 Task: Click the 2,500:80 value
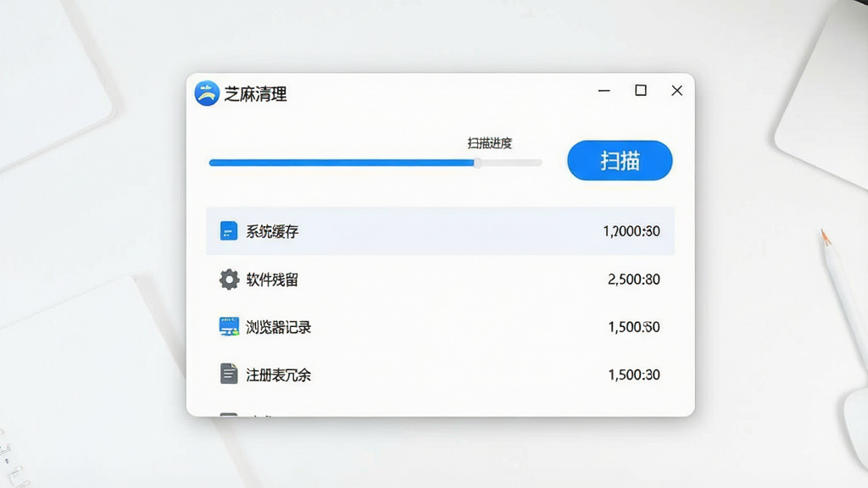(634, 279)
